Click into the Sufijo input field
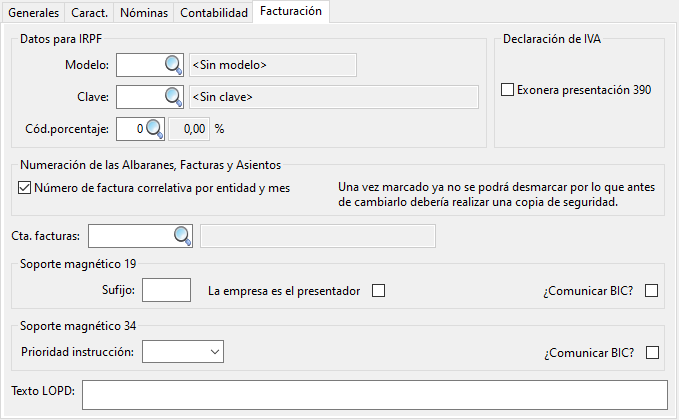Viewport: 679px width, 420px height. [167, 291]
